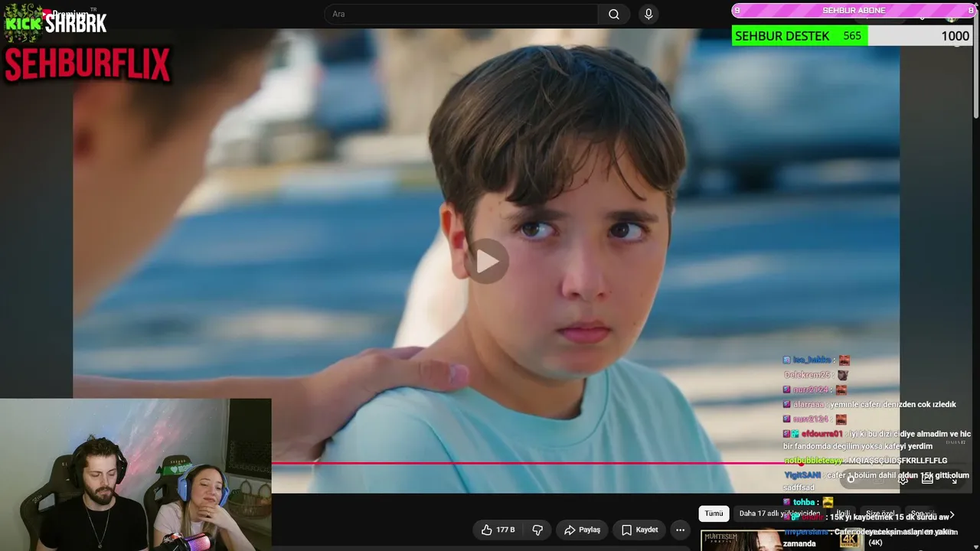
Task: Open the three-dot more actions menu
Action: tap(680, 530)
